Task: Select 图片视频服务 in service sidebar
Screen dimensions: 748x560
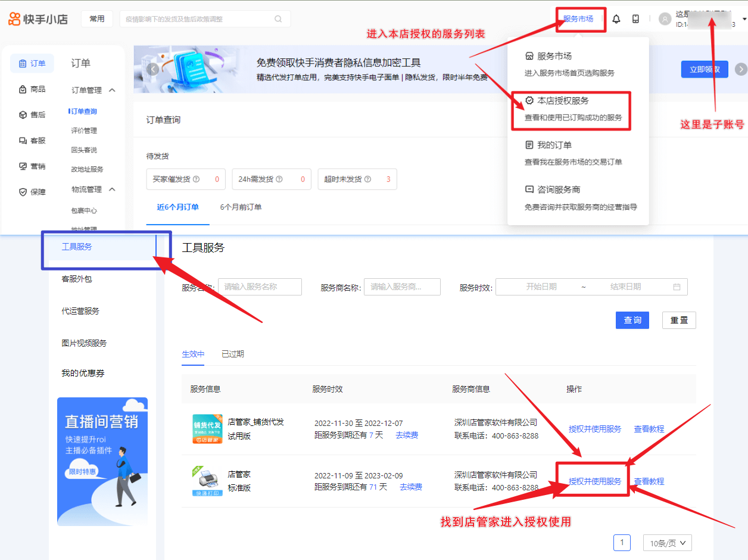Action: point(84,343)
